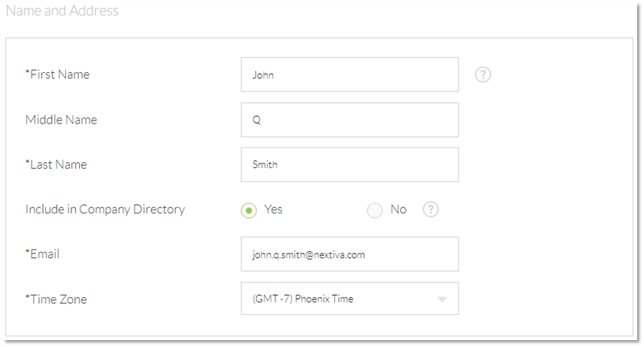The width and height of the screenshot is (644, 347).
Task: Click the *Last Name label
Action: coord(56,164)
